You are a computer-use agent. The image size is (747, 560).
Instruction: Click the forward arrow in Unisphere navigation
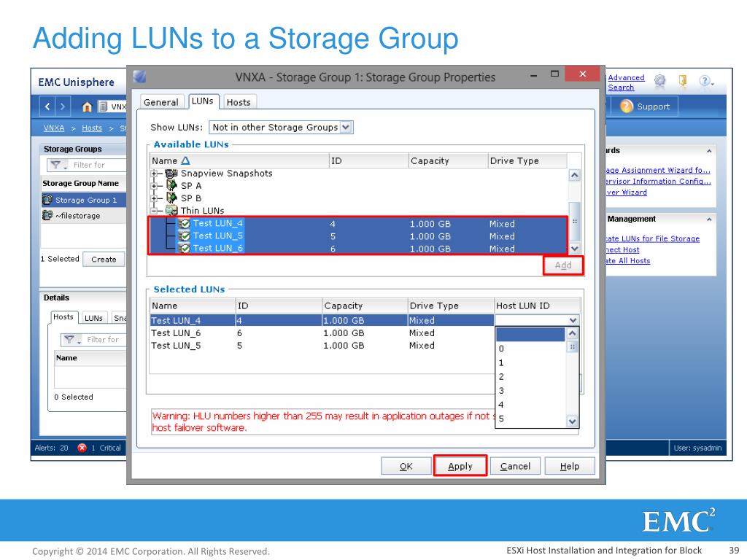coord(63,106)
